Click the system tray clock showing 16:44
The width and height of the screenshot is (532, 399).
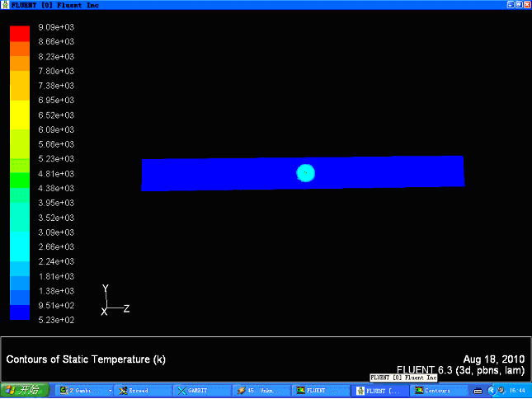pos(516,390)
